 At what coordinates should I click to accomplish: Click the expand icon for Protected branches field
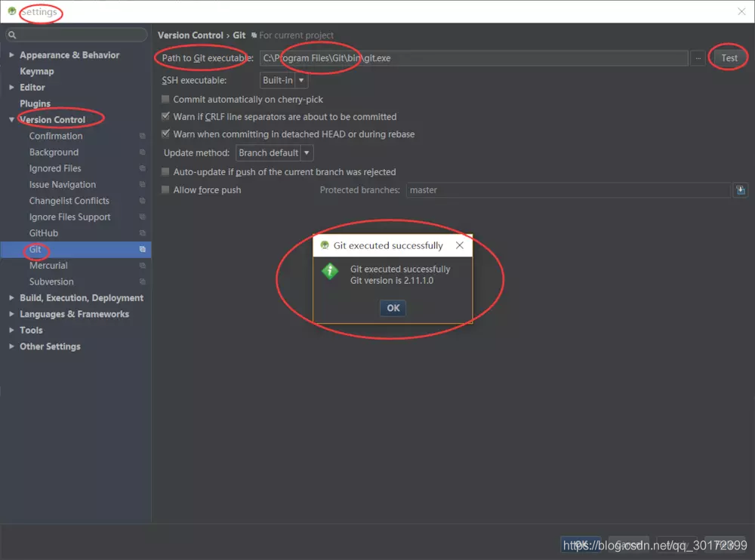click(741, 190)
